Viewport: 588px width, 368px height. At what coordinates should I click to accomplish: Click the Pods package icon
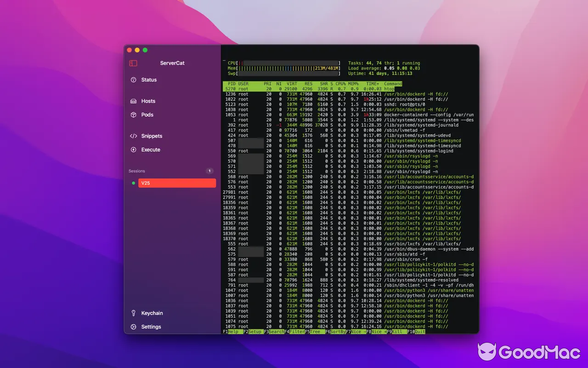pos(133,115)
